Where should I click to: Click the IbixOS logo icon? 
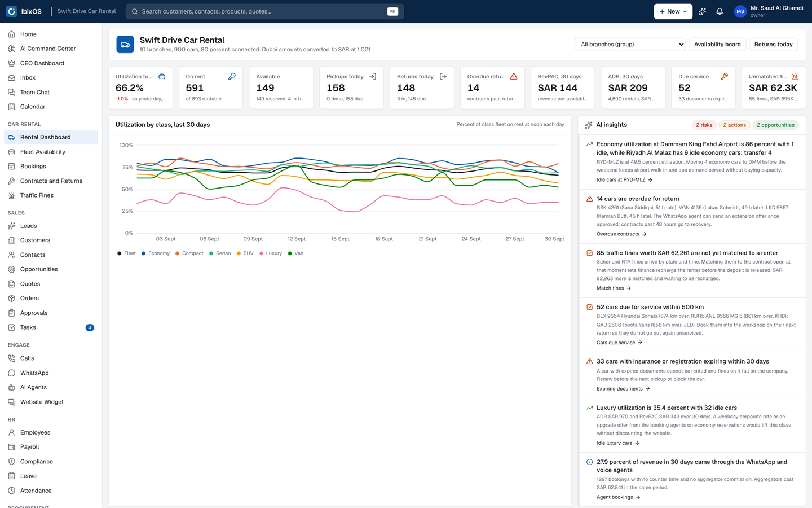(11, 11)
